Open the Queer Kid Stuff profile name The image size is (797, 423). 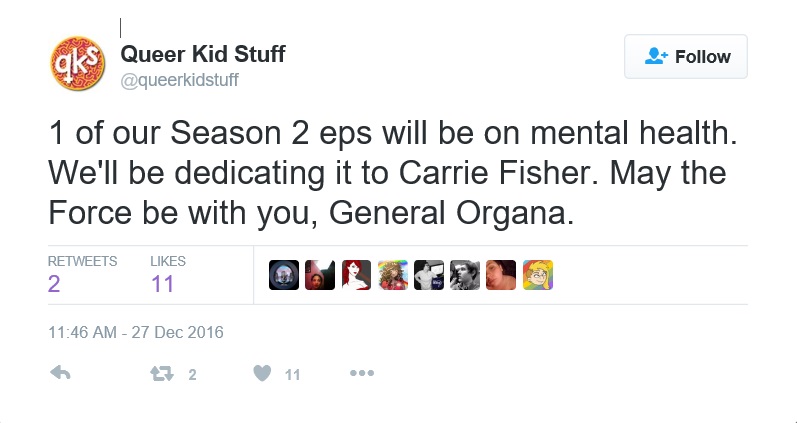(203, 54)
